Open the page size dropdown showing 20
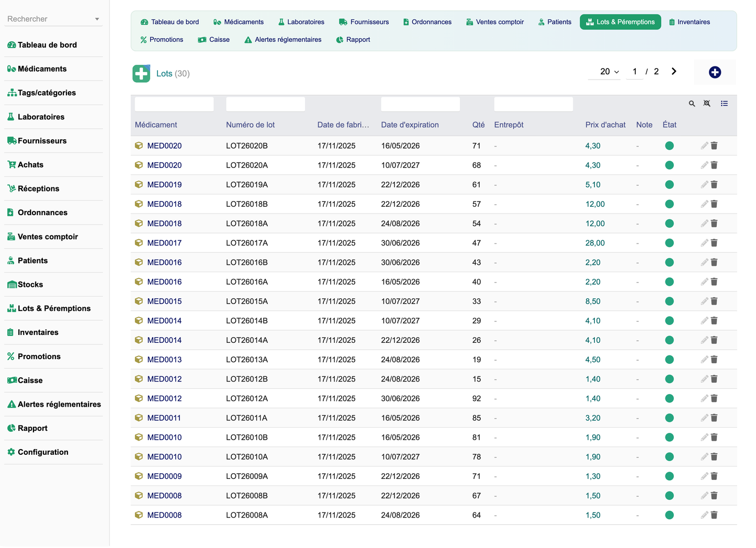This screenshot has width=756, height=548. 610,72
